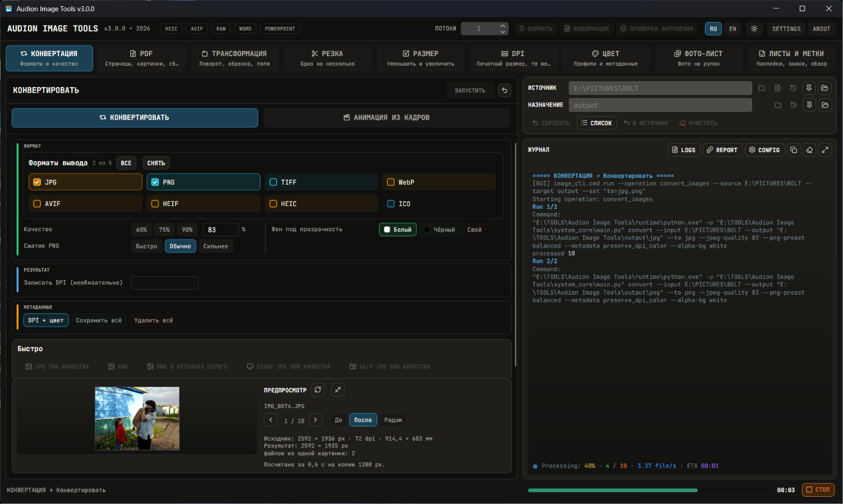Copy the journal contents

click(x=794, y=150)
